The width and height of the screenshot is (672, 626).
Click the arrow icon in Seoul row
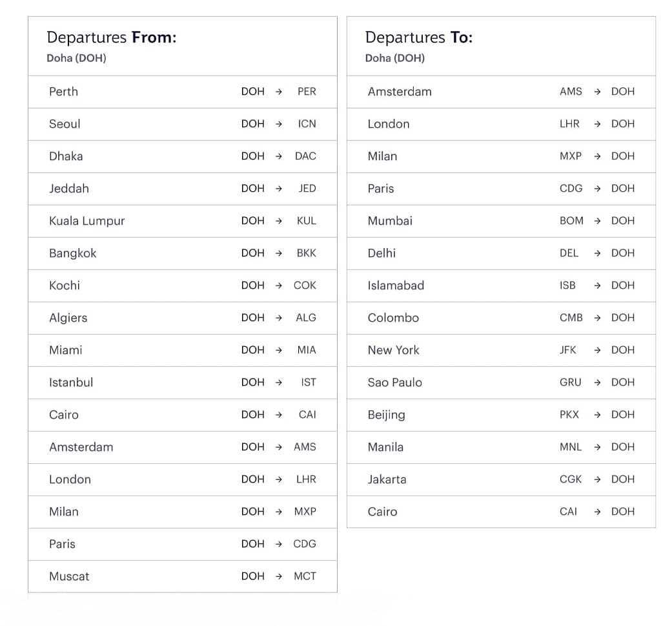279,124
